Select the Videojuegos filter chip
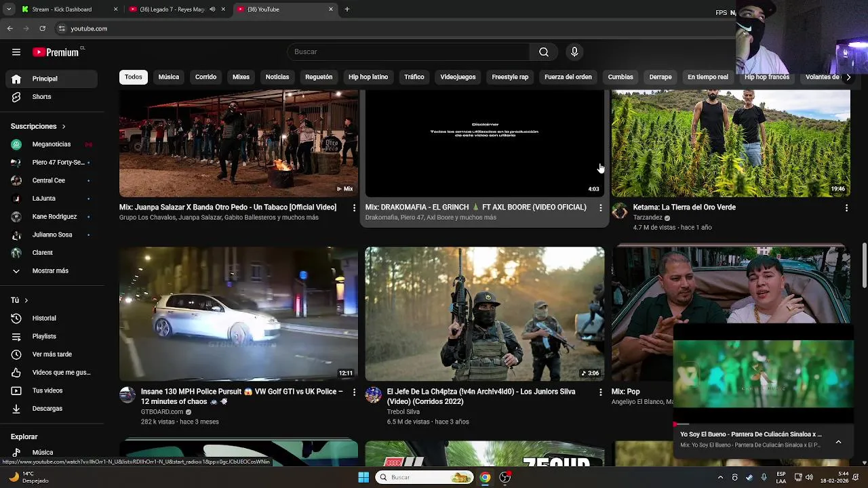 pos(458,77)
